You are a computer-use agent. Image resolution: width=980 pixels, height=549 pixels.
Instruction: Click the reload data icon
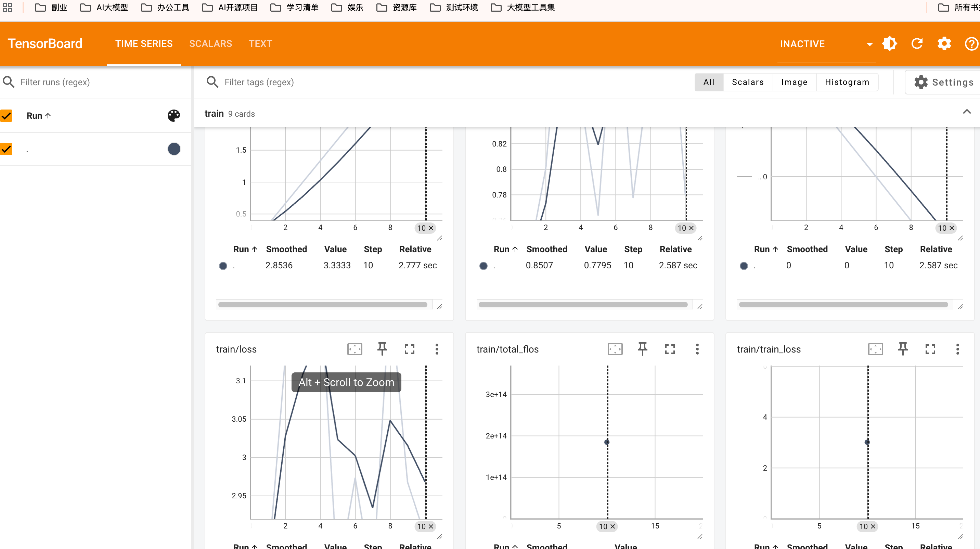point(917,44)
